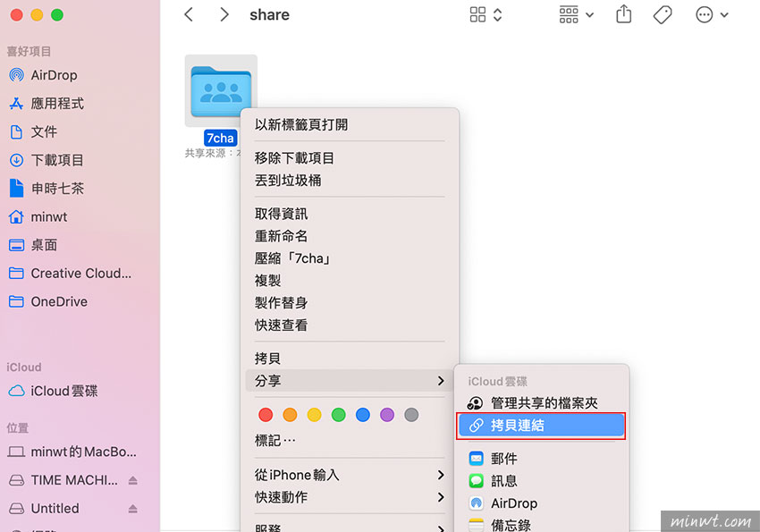The image size is (760, 532).
Task: Switch to icon grid view
Action: [x=478, y=14]
